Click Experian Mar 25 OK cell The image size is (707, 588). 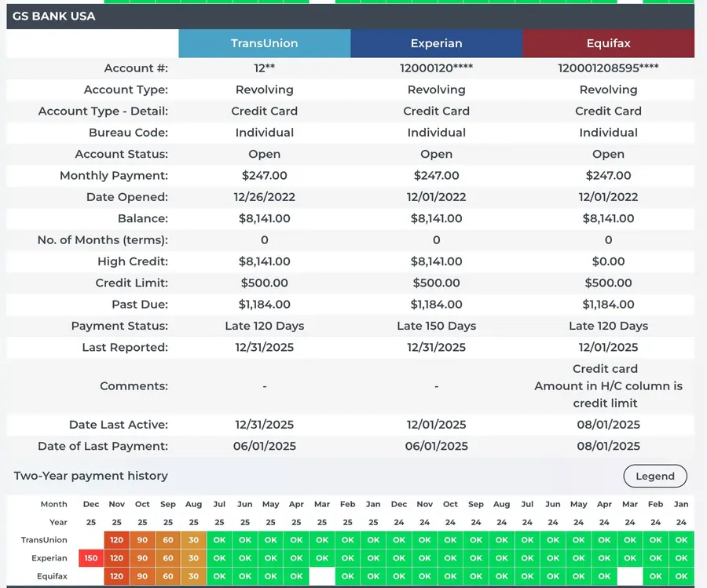[x=322, y=558]
